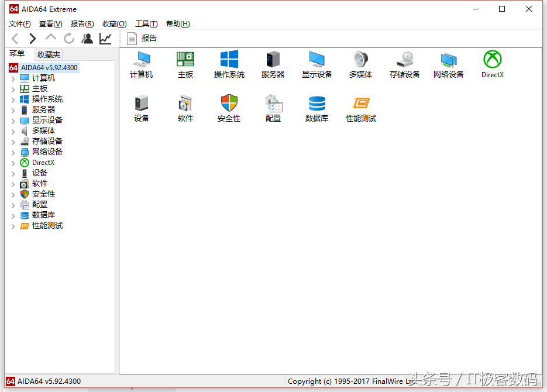Open the 存储设备 drive icon in main panel

pyautogui.click(x=405, y=64)
